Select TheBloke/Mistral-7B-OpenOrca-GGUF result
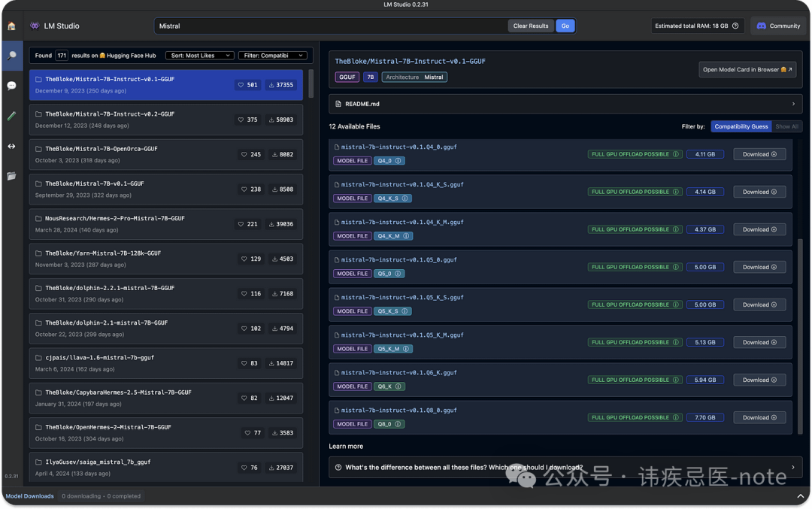Image resolution: width=812 pixels, height=509 pixels. 165,154
